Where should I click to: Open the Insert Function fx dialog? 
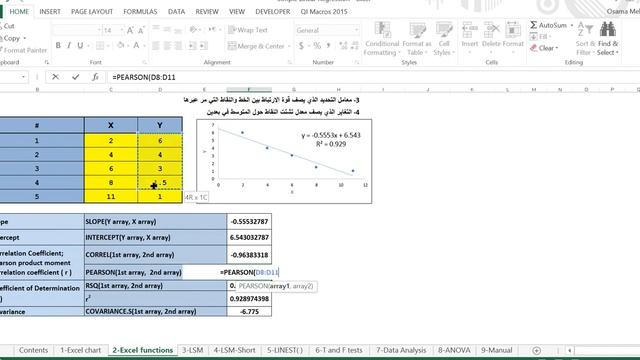95,77
